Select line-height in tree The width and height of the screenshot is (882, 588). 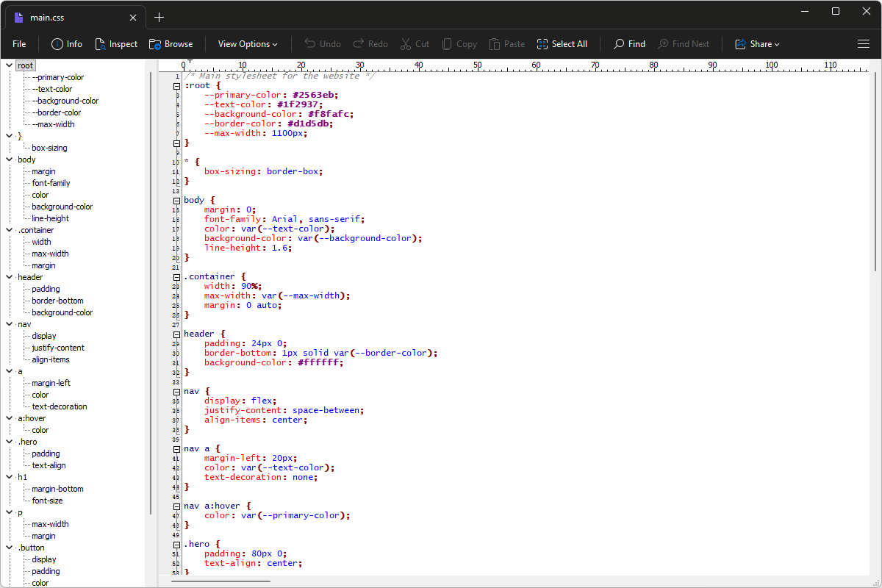pos(50,218)
